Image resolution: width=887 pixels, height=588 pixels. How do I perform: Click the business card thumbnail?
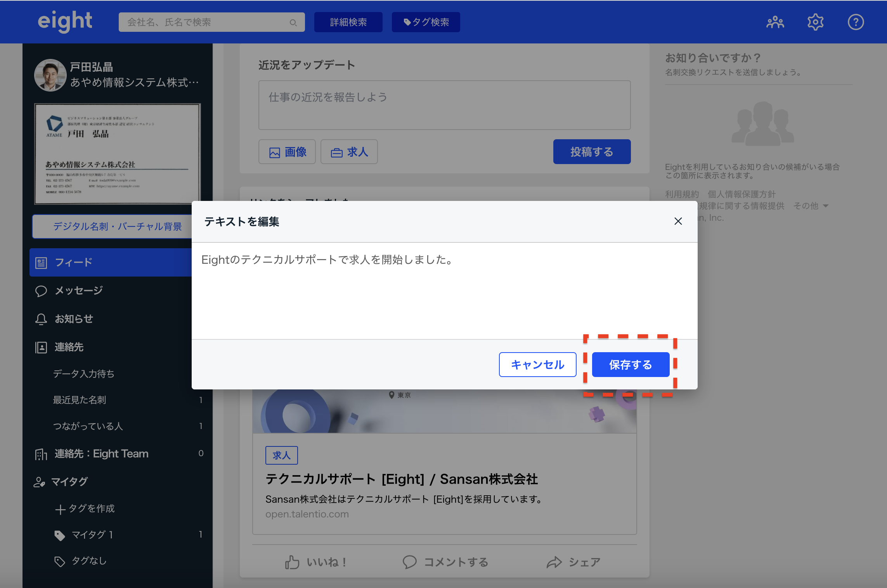point(117,154)
